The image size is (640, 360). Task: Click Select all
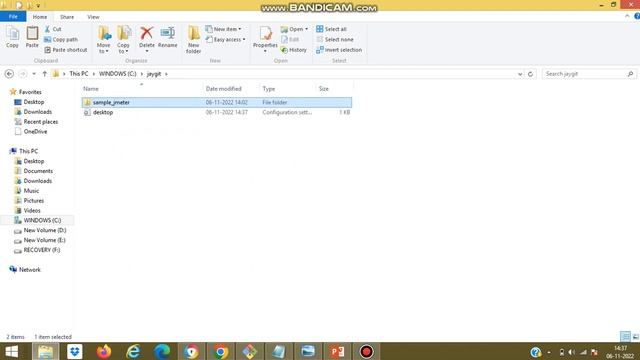331,29
